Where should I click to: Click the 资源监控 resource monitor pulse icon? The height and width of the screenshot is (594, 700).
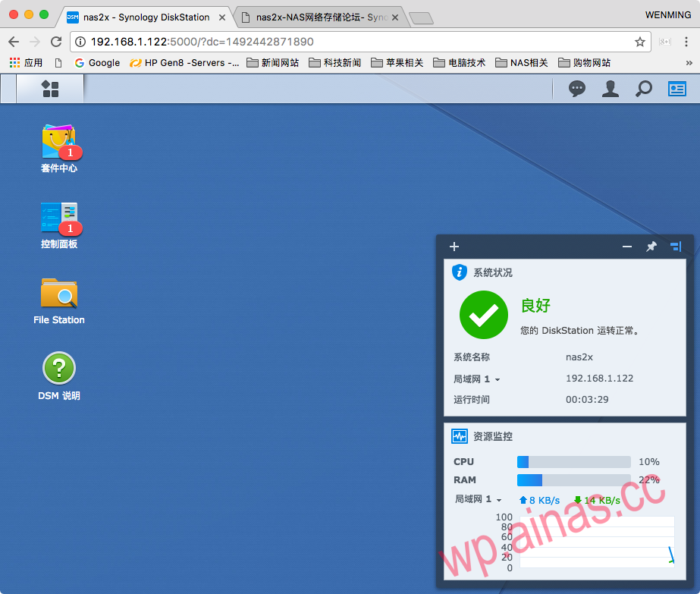(x=460, y=436)
